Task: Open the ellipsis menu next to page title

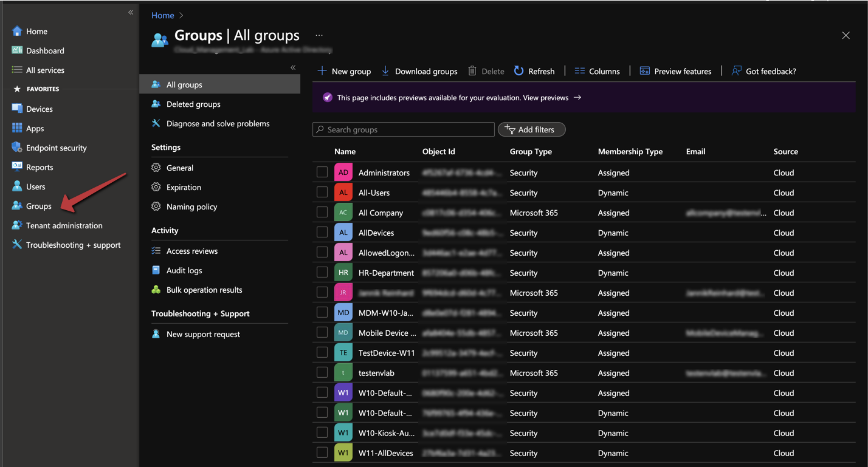Action: (x=319, y=35)
